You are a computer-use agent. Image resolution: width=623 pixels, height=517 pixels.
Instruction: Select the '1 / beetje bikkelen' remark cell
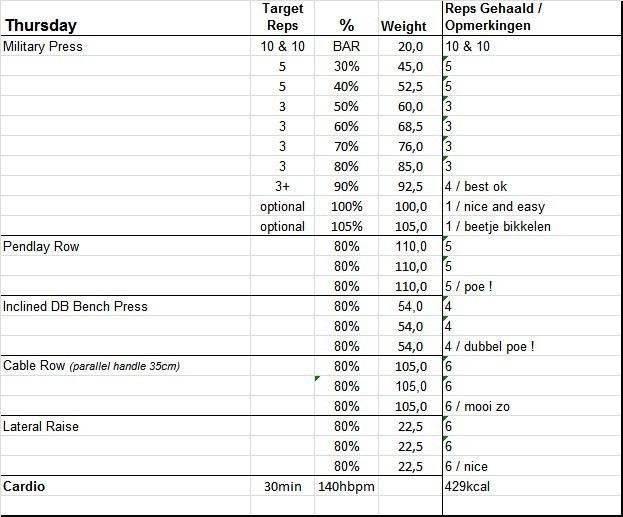click(500, 226)
